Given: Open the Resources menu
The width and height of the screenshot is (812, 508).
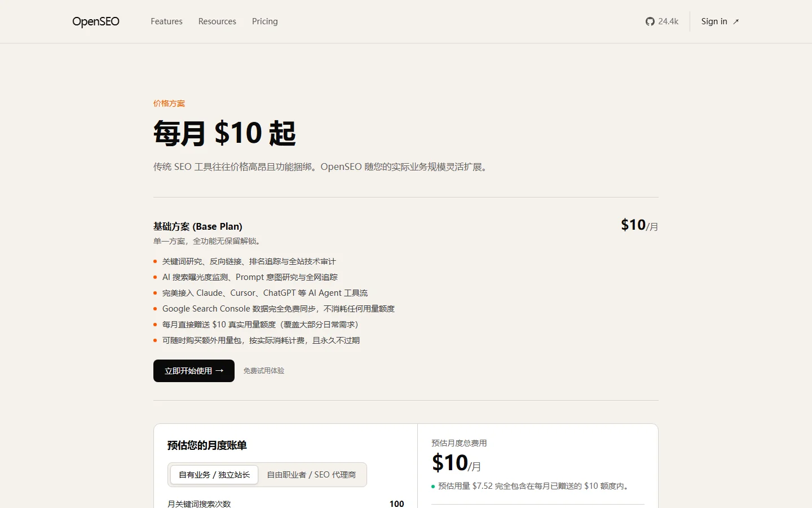Looking at the screenshot, I should [217, 21].
